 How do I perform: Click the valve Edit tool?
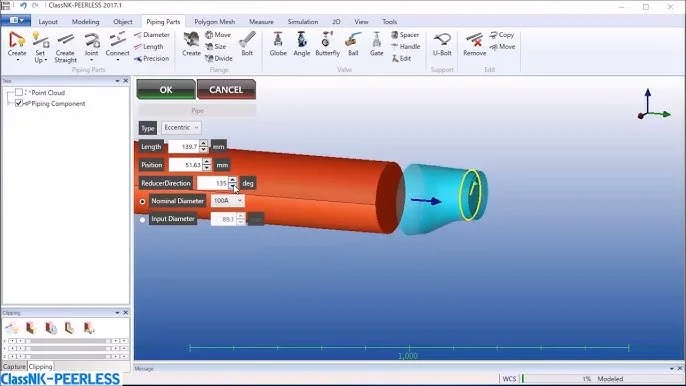coord(402,58)
